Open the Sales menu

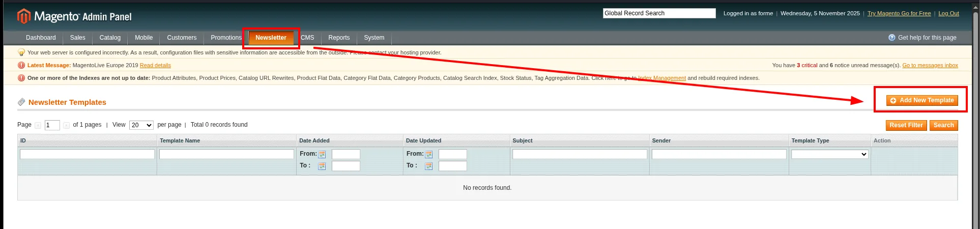[x=78, y=38]
